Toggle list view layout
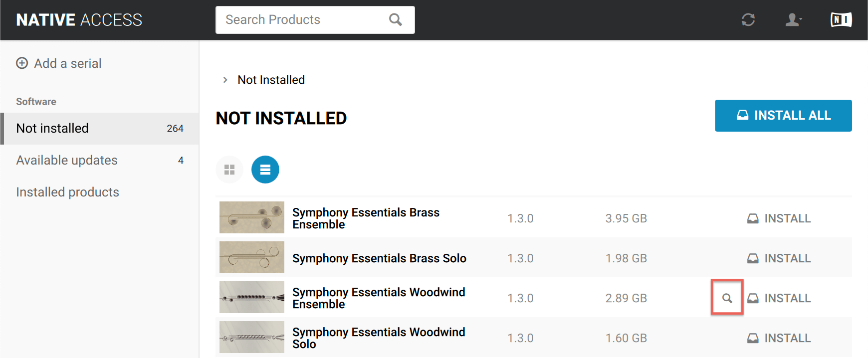The width and height of the screenshot is (868, 358). (265, 170)
